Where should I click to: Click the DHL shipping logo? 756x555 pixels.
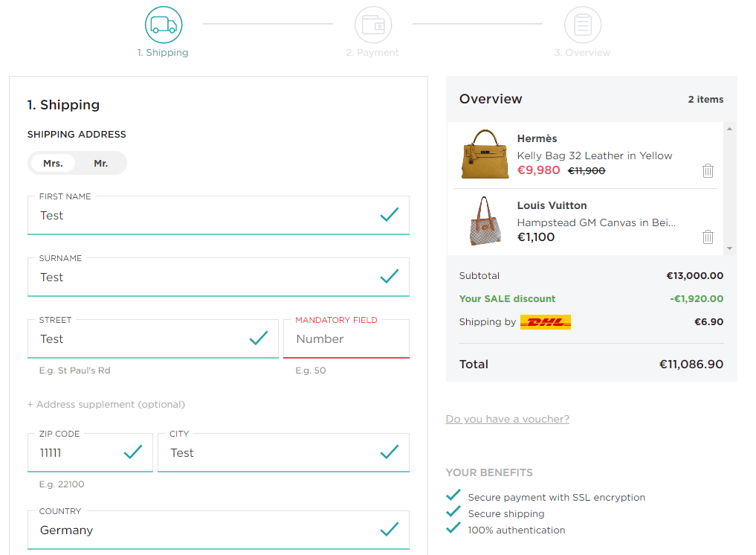546,322
